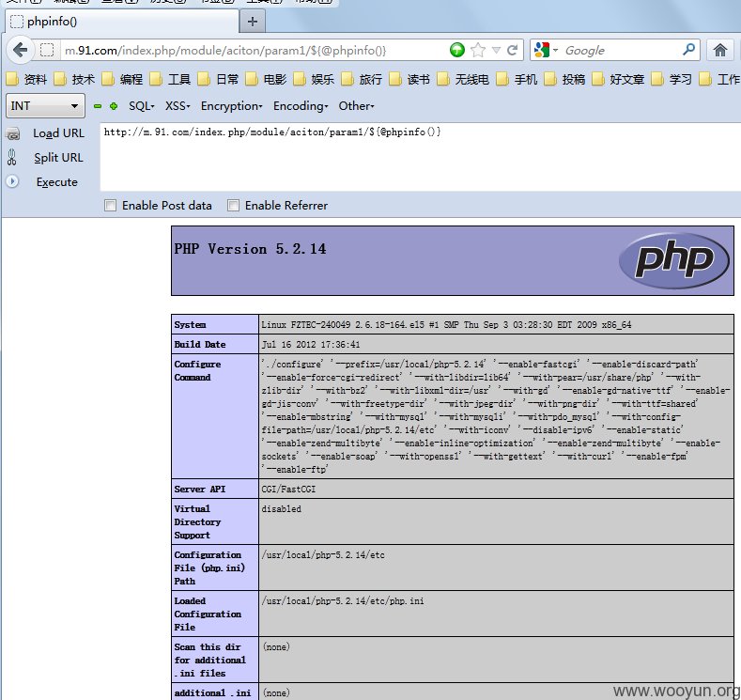Click the green go arrow icon
This screenshot has height=700, width=741.
coord(457,50)
